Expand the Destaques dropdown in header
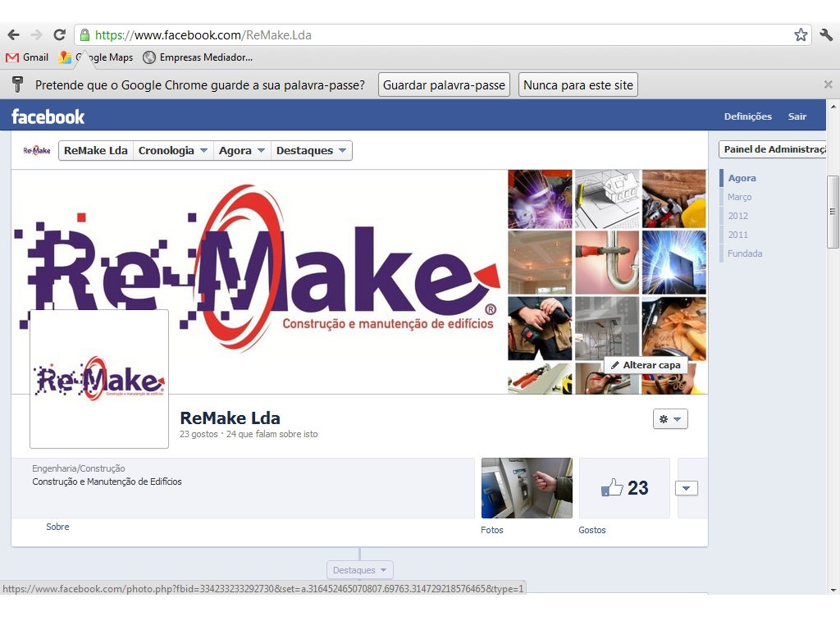The height and width of the screenshot is (630, 840). pos(311,151)
